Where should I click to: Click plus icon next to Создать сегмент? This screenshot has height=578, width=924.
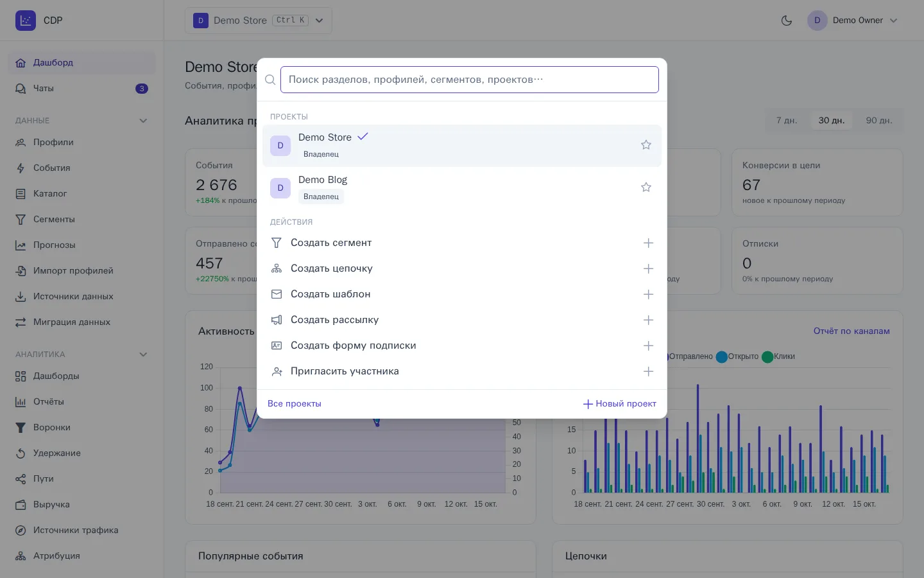coord(648,243)
